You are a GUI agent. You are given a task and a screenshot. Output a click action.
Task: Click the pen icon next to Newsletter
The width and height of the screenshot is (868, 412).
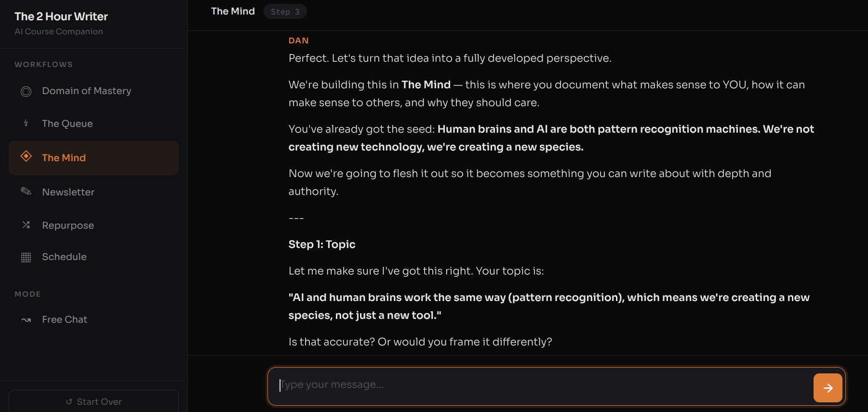(26, 192)
